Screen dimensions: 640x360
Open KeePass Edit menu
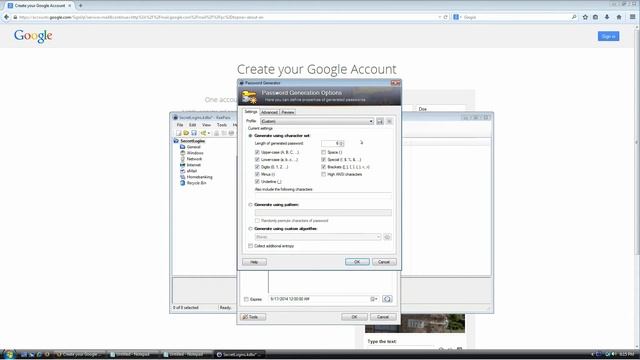click(193, 125)
